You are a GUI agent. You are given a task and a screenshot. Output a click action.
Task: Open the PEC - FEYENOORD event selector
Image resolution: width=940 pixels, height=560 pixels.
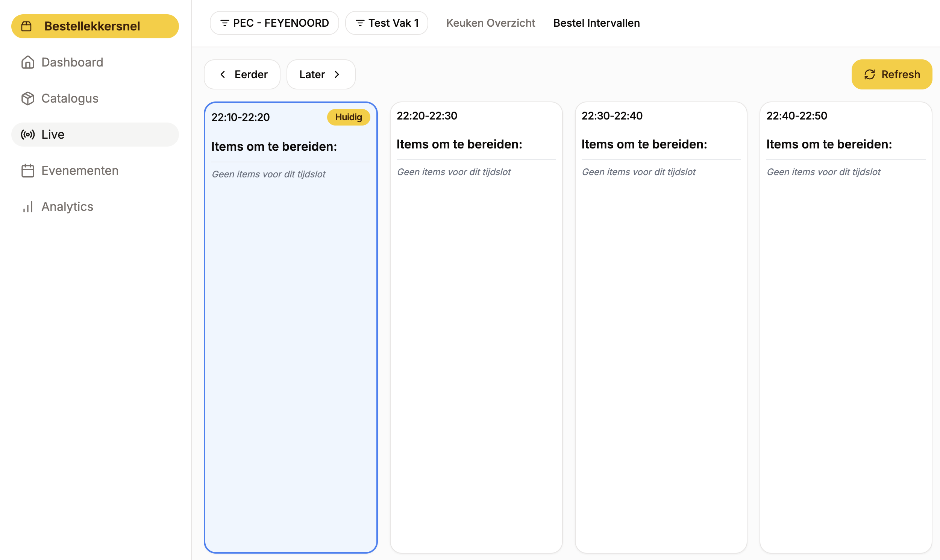[274, 23]
